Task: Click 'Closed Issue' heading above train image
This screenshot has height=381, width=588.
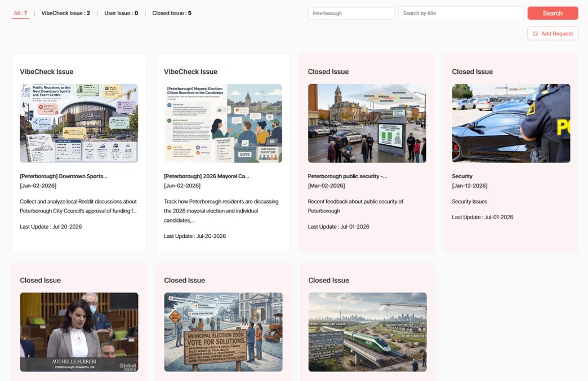Action: point(328,281)
